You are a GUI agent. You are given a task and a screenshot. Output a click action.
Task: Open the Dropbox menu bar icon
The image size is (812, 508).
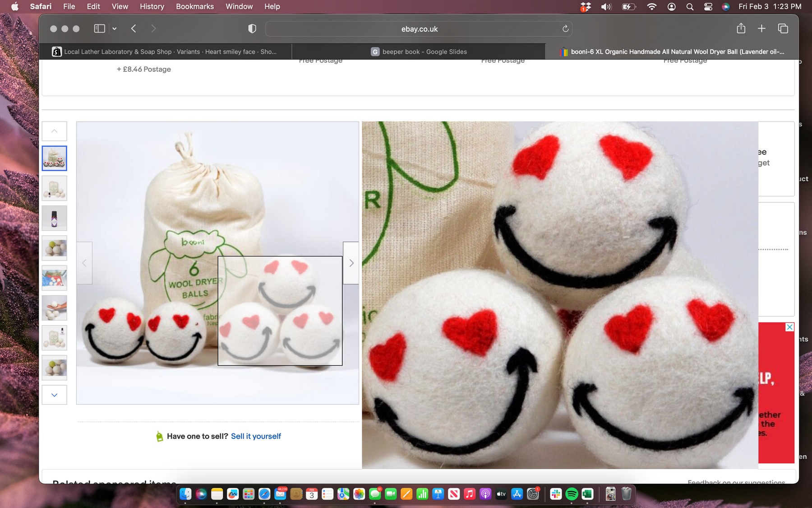pos(586,6)
